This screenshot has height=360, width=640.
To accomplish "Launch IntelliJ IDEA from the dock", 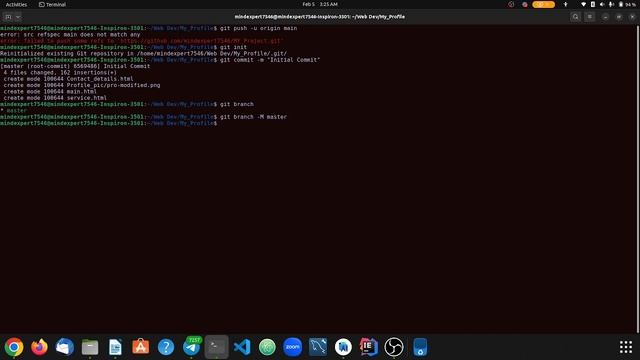I will point(369,347).
